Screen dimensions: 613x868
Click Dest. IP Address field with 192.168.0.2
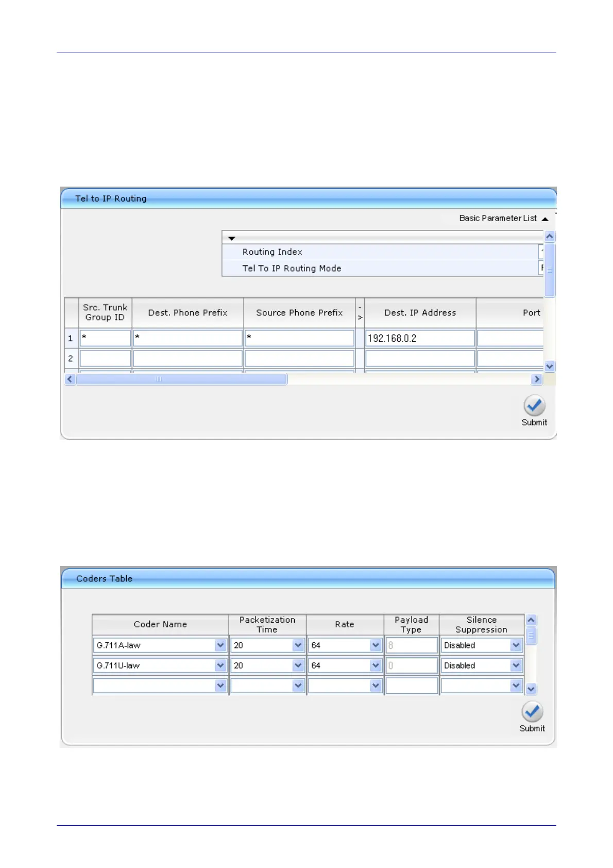[x=420, y=338]
